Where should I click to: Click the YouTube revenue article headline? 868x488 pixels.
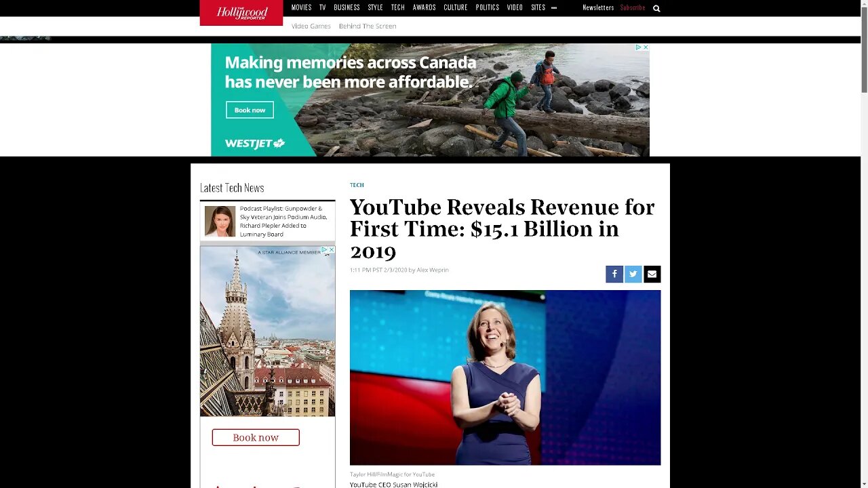pyautogui.click(x=502, y=229)
